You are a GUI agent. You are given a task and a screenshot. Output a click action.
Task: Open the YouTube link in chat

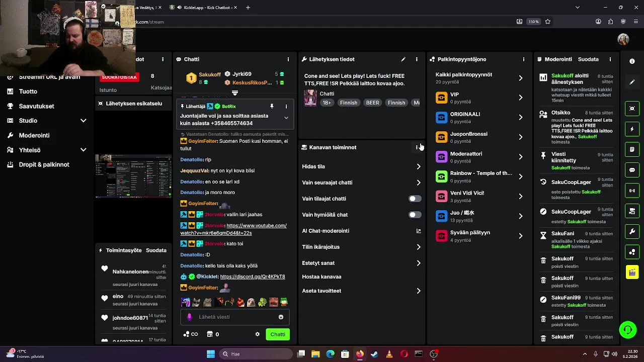(x=233, y=229)
